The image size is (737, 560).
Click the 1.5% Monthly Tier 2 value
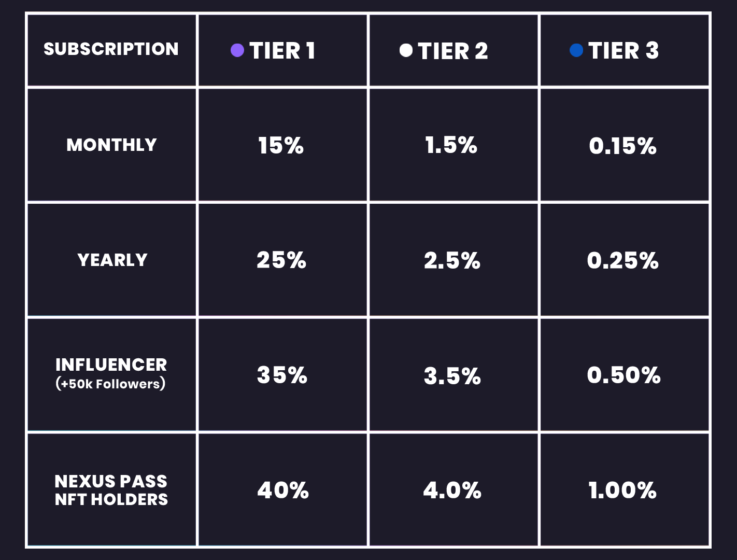(451, 145)
